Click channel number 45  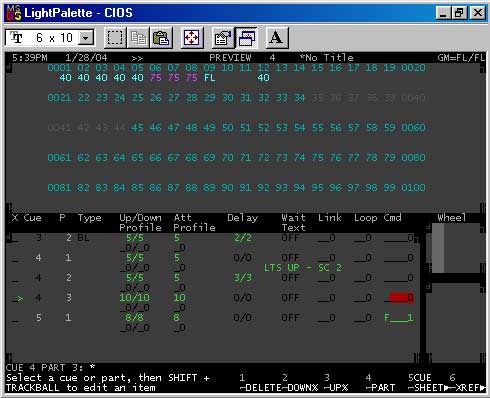(137, 128)
